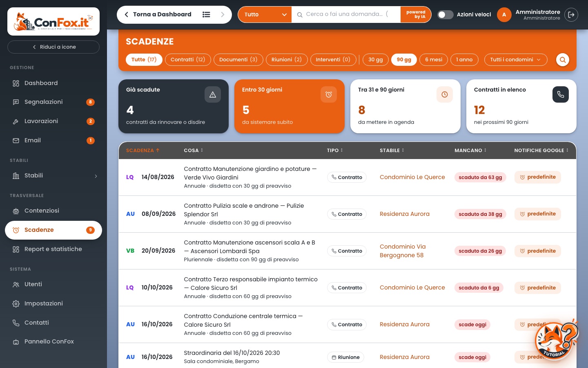Click the warning triangle icon on Già scadute card
This screenshot has height=368, width=588.
pyautogui.click(x=213, y=94)
